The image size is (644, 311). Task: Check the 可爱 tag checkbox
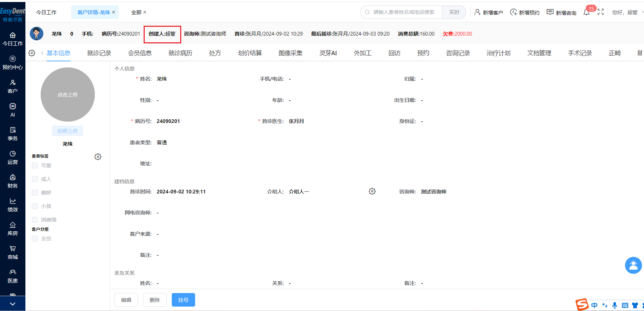35,165
